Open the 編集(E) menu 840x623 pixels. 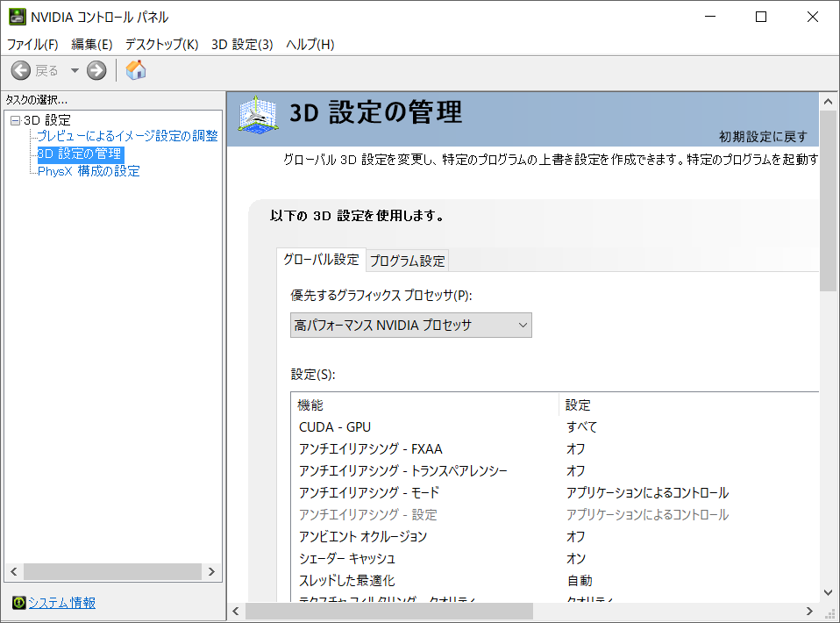tap(91, 44)
